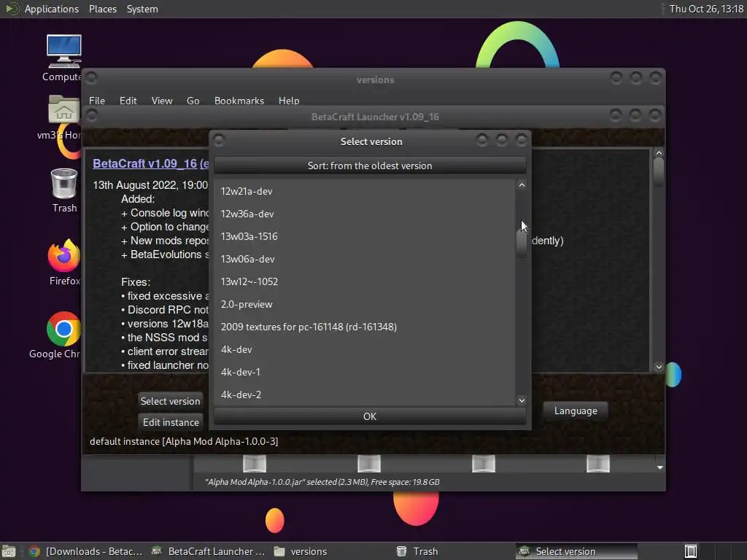Open the Computer desktop icon
Image resolution: width=747 pixels, height=560 pixels.
(x=64, y=52)
